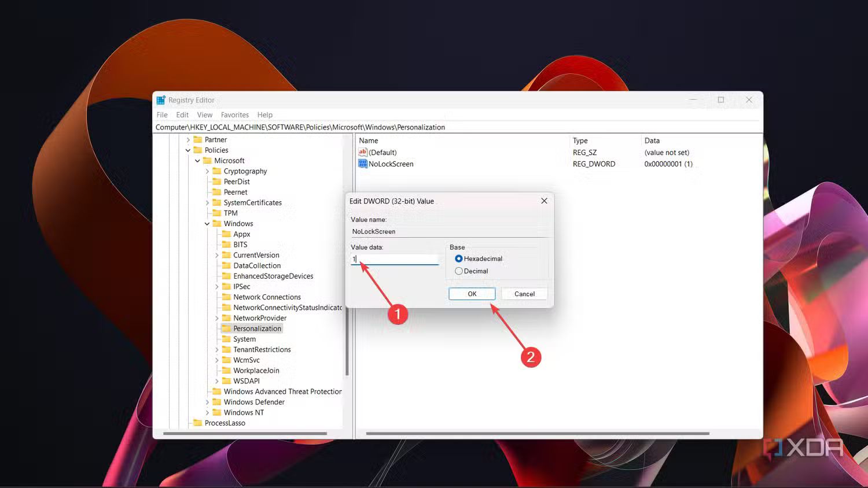
Task: Collapse the Microsoft key
Action: tap(197, 160)
